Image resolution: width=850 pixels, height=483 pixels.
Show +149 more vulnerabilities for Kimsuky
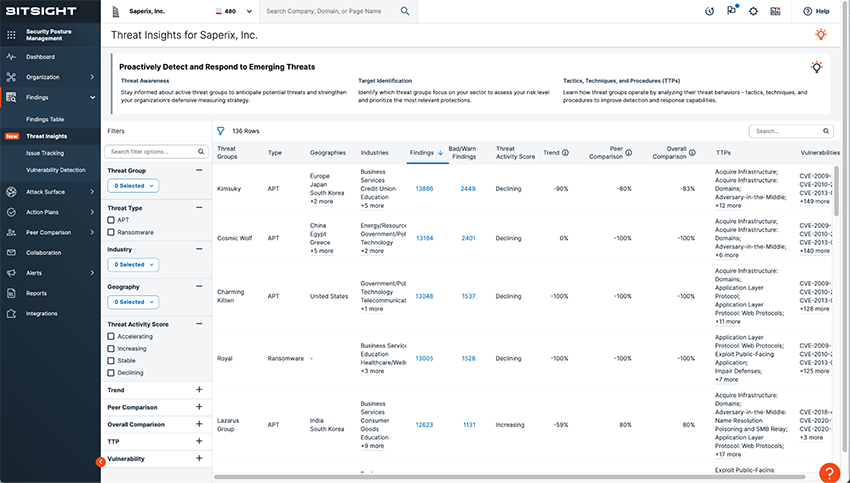[814, 202]
